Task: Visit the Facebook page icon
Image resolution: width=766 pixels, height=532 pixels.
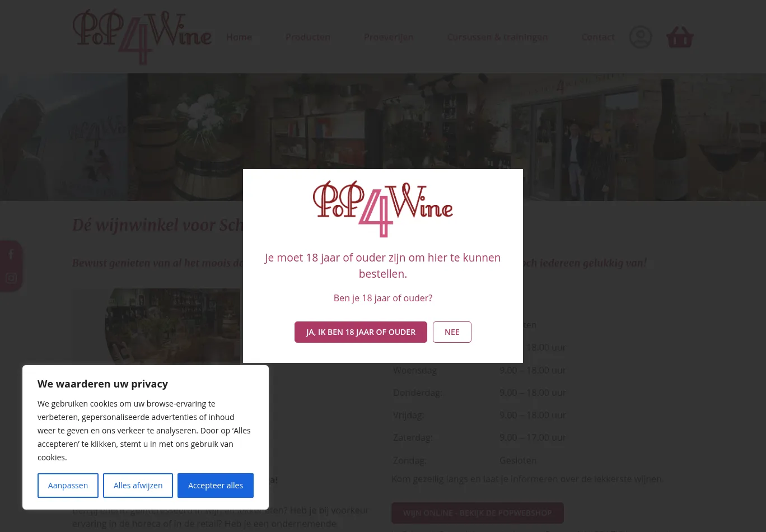Action: pyautogui.click(x=11, y=254)
